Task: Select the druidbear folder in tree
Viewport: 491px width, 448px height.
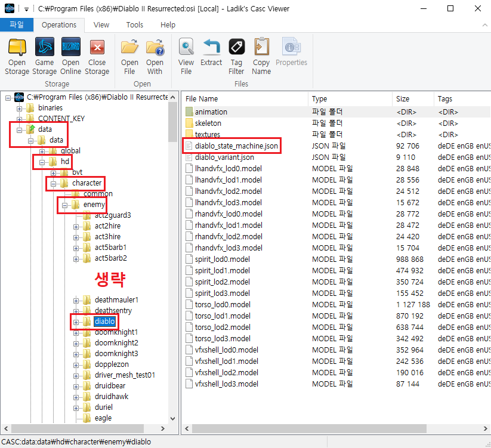Action: [110, 386]
